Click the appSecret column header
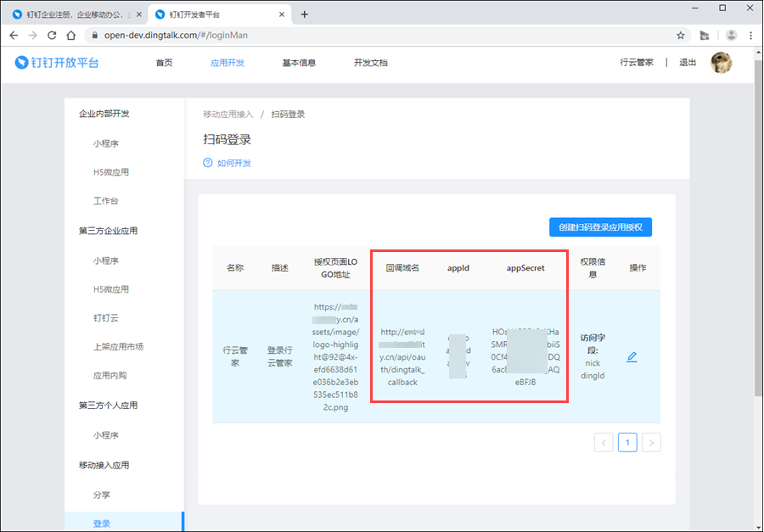Image resolution: width=764 pixels, height=532 pixels. pyautogui.click(x=525, y=268)
